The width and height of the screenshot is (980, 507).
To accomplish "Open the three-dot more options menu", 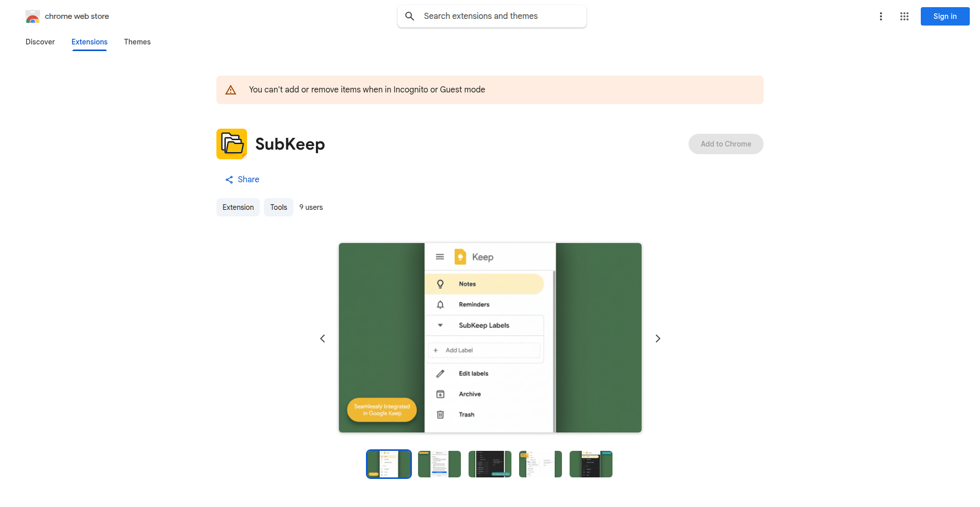I will click(x=881, y=16).
